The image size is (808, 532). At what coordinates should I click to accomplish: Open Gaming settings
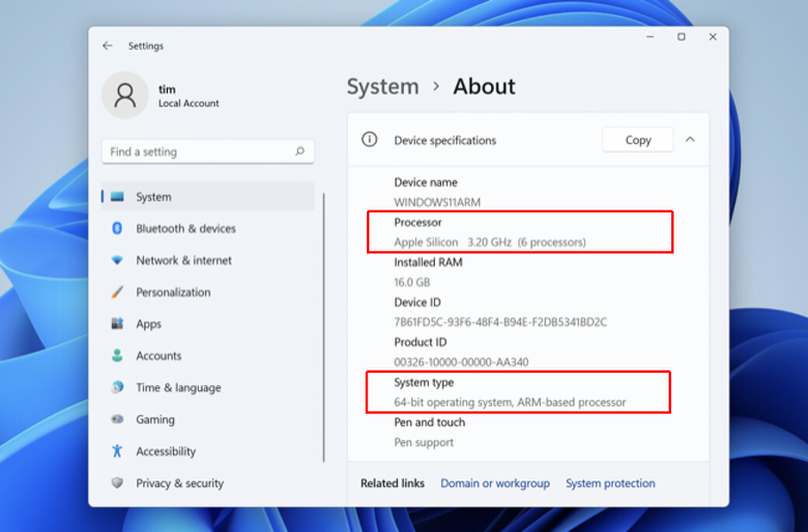coord(207,419)
